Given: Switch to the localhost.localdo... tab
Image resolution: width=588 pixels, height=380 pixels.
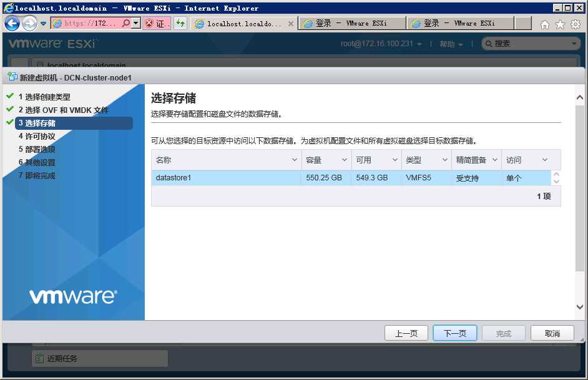Looking at the screenshot, I should [243, 24].
